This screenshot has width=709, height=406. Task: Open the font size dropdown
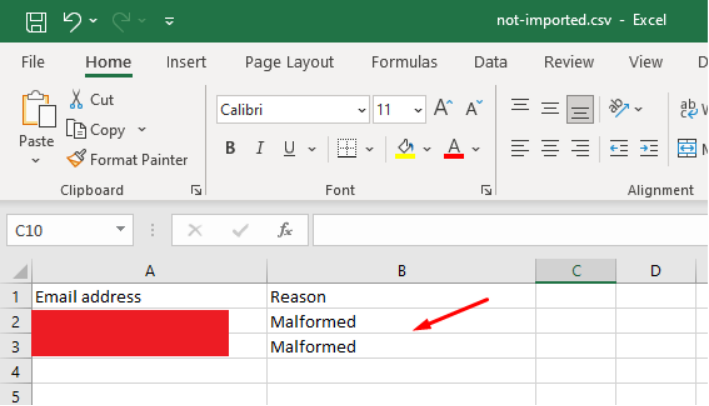click(x=417, y=109)
